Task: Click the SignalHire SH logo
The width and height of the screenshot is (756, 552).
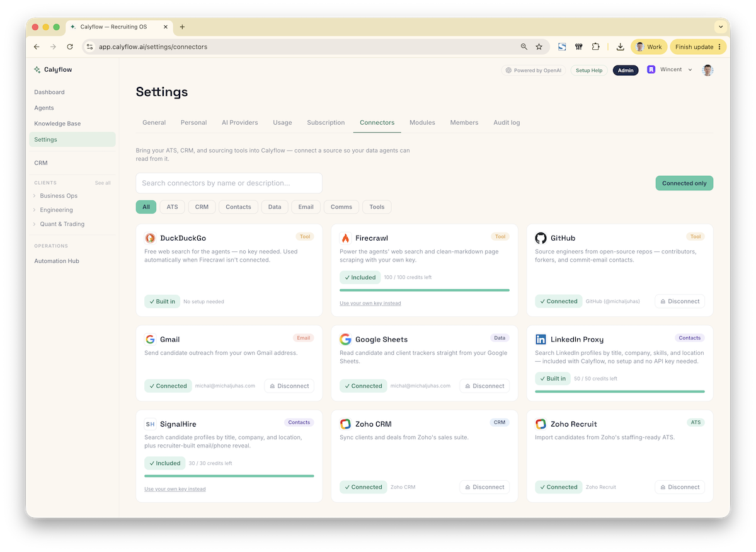Action: (x=150, y=424)
